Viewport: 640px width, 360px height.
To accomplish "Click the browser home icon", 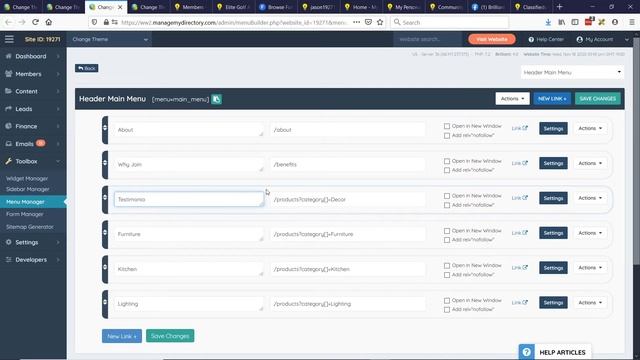I will click(x=49, y=22).
